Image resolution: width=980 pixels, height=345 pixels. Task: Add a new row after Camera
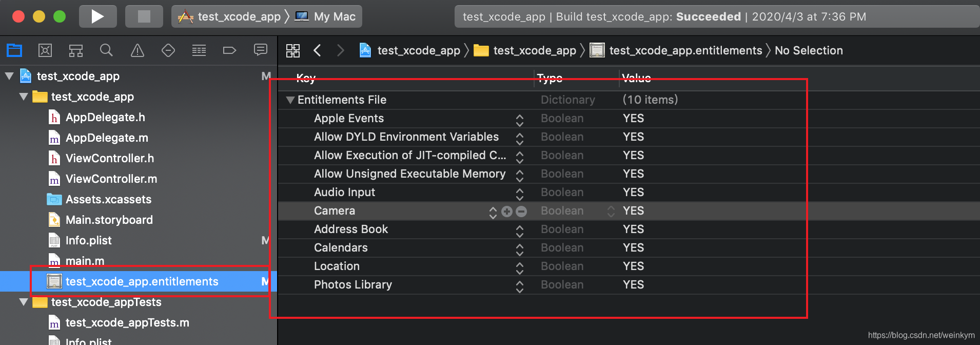507,212
